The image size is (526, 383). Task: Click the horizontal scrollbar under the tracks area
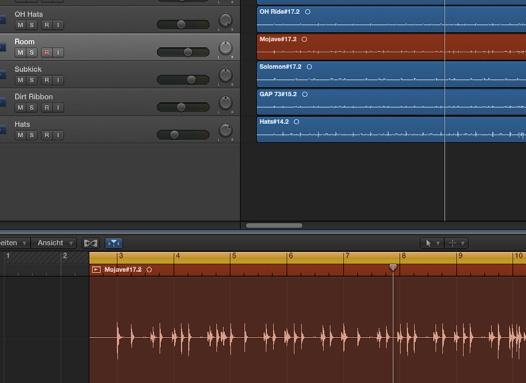pos(274,226)
